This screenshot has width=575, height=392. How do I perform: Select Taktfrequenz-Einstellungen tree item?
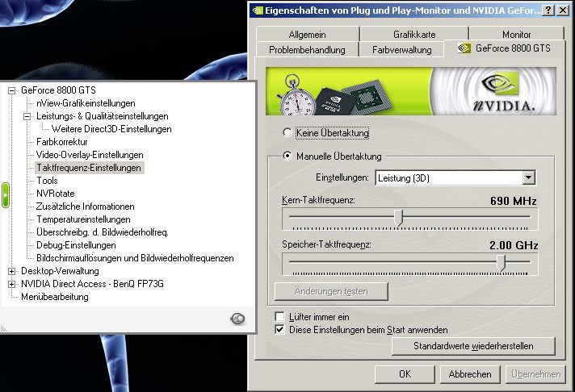click(89, 168)
